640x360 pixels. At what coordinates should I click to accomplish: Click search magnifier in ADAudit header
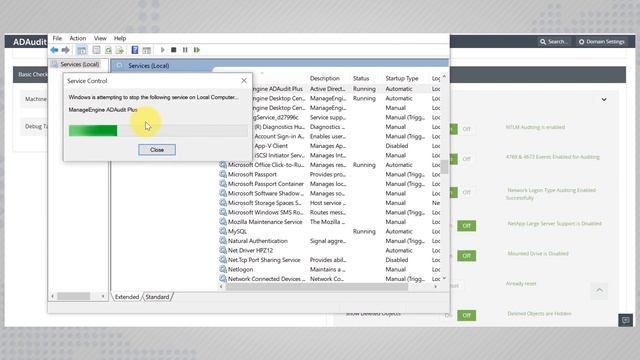(543, 42)
